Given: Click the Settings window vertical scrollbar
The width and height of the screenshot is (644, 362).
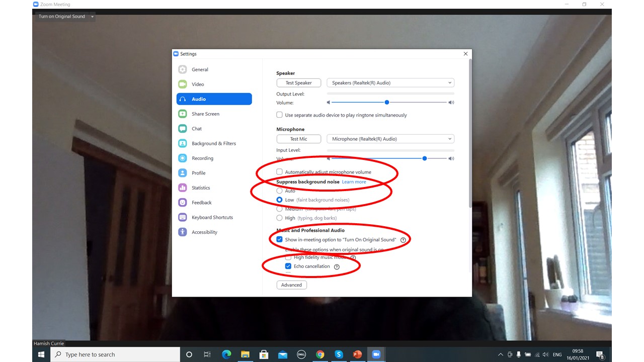Looking at the screenshot, I should pyautogui.click(x=470, y=133).
